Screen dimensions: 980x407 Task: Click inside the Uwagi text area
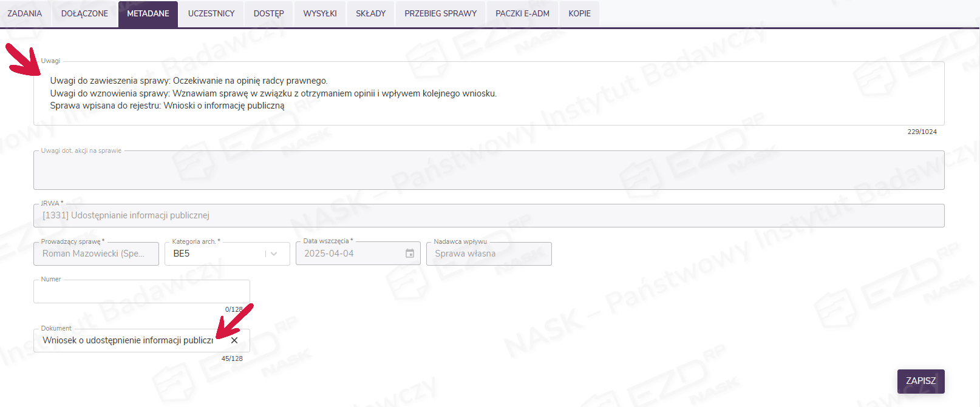point(486,93)
